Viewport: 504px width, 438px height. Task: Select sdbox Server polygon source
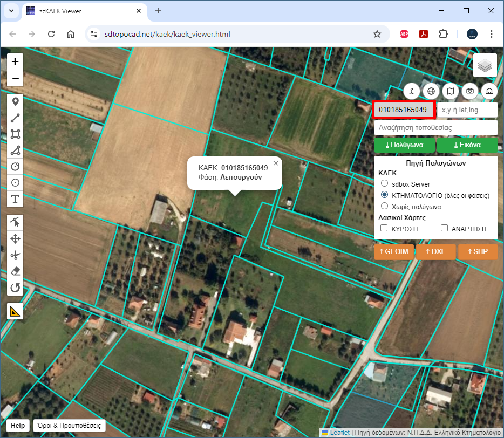pyautogui.click(x=385, y=184)
